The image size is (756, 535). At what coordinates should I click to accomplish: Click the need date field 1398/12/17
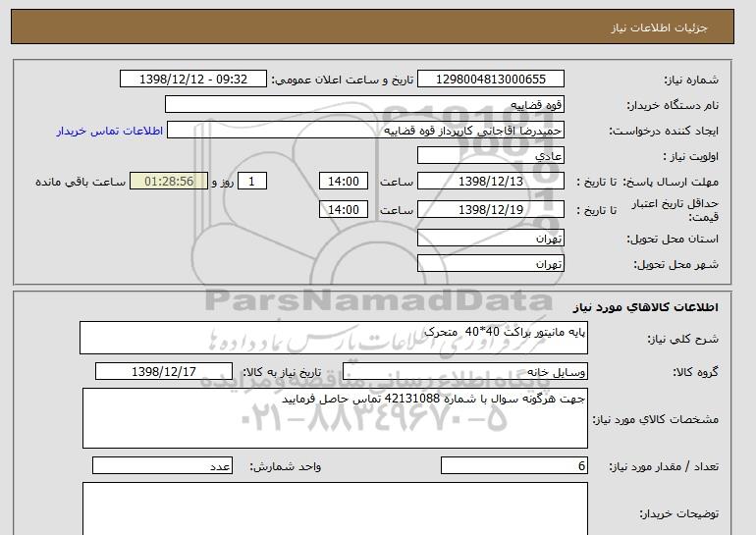[164, 372]
